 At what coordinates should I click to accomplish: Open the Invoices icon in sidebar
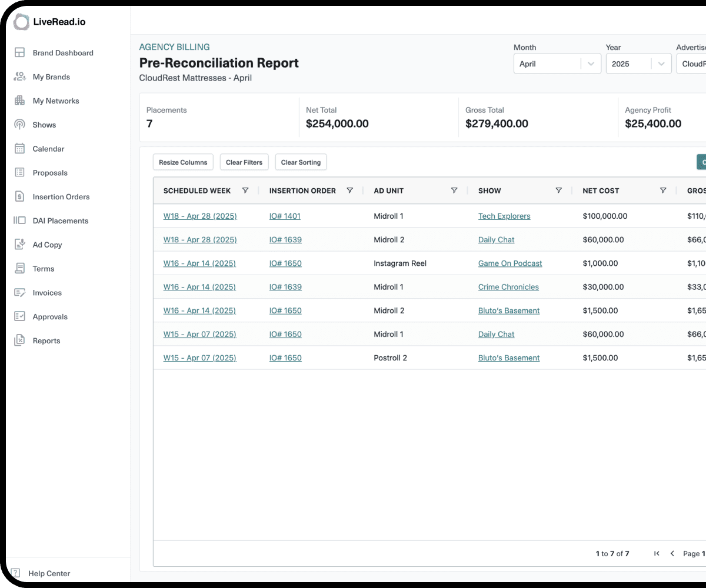pos(19,293)
